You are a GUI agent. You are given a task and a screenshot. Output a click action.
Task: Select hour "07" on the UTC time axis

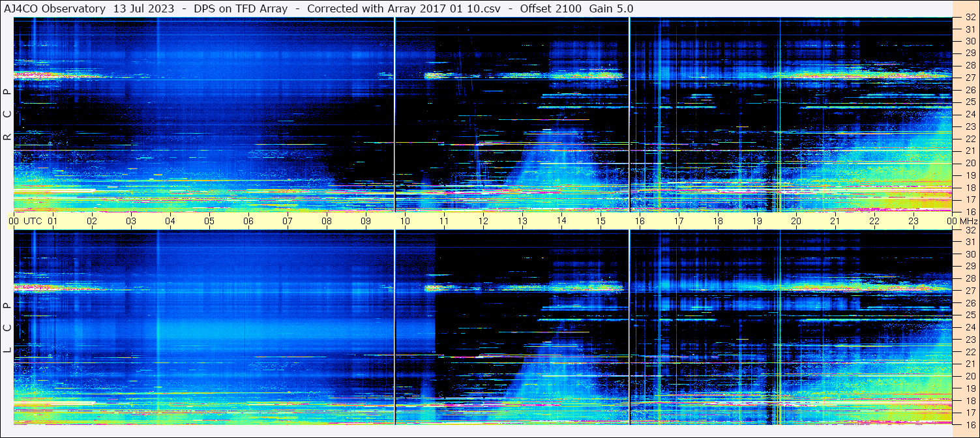pyautogui.click(x=288, y=221)
